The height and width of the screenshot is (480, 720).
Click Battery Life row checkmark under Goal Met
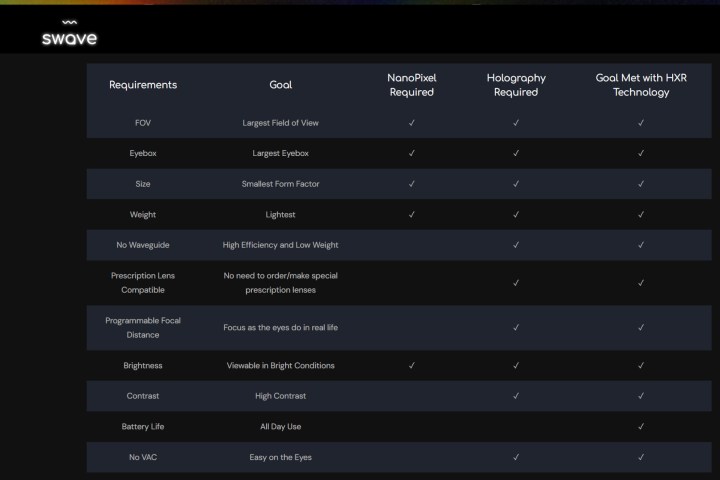point(640,427)
